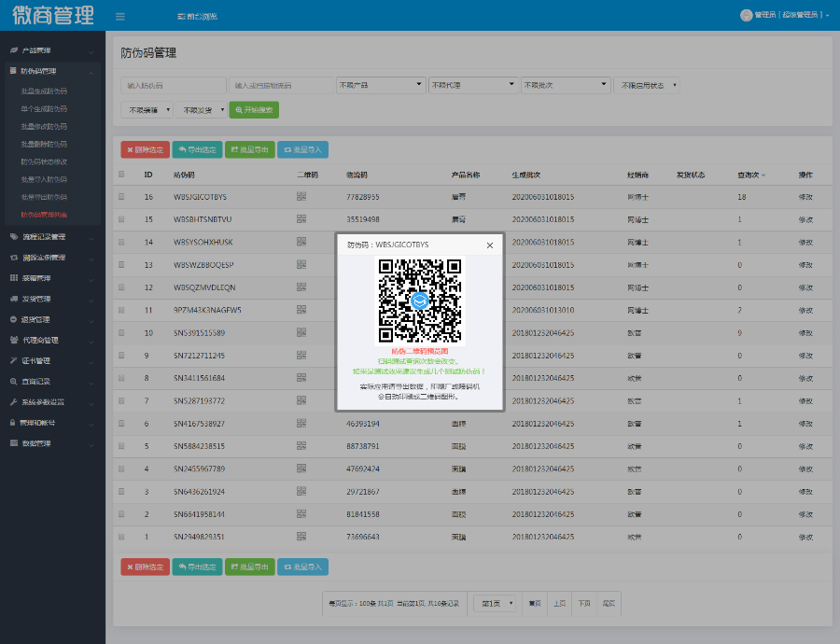Click 查询记录 magnifier icon
The width and height of the screenshot is (840, 644).
coord(13,382)
